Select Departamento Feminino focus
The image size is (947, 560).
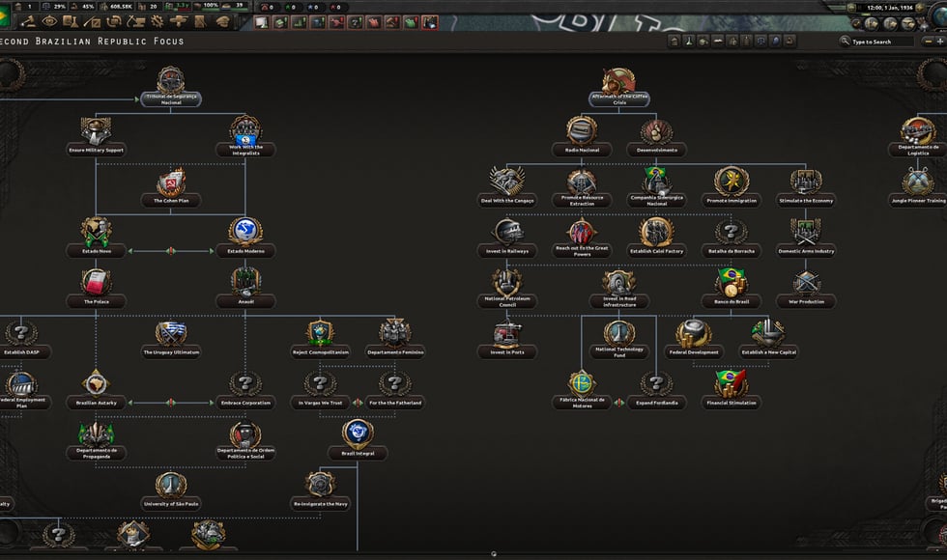pos(395,339)
